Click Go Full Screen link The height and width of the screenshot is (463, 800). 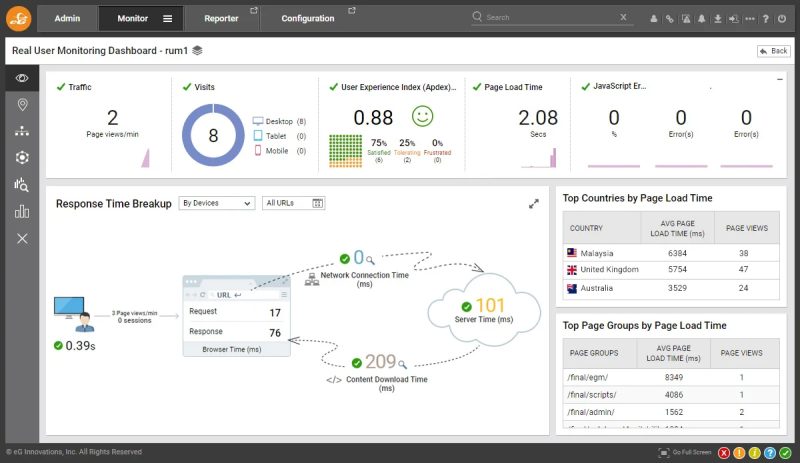(691, 453)
